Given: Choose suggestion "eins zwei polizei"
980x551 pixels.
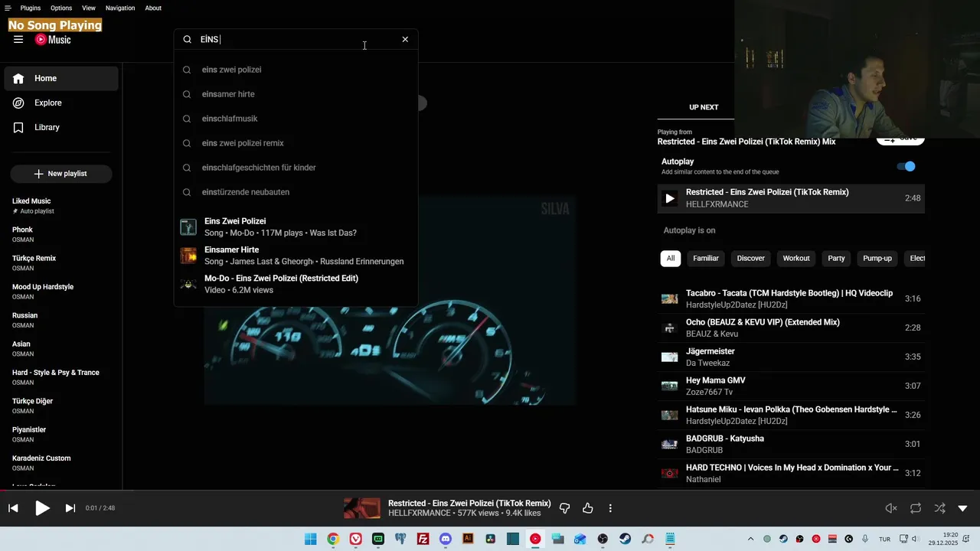Looking at the screenshot, I should [x=296, y=70].
